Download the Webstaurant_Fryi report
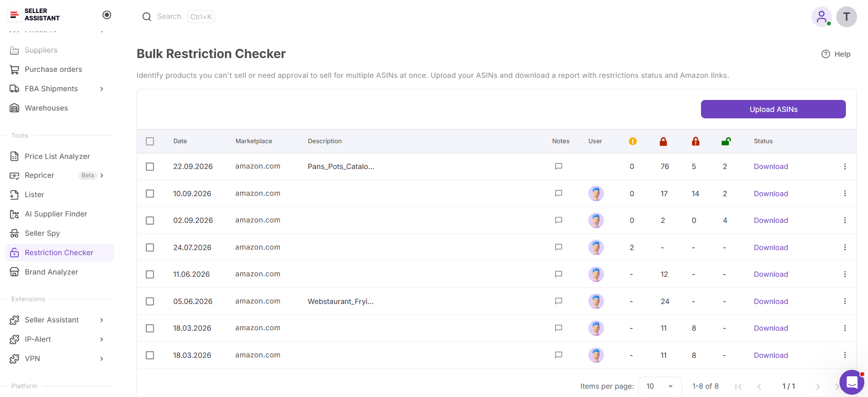This screenshot has height=397, width=868. click(x=771, y=301)
